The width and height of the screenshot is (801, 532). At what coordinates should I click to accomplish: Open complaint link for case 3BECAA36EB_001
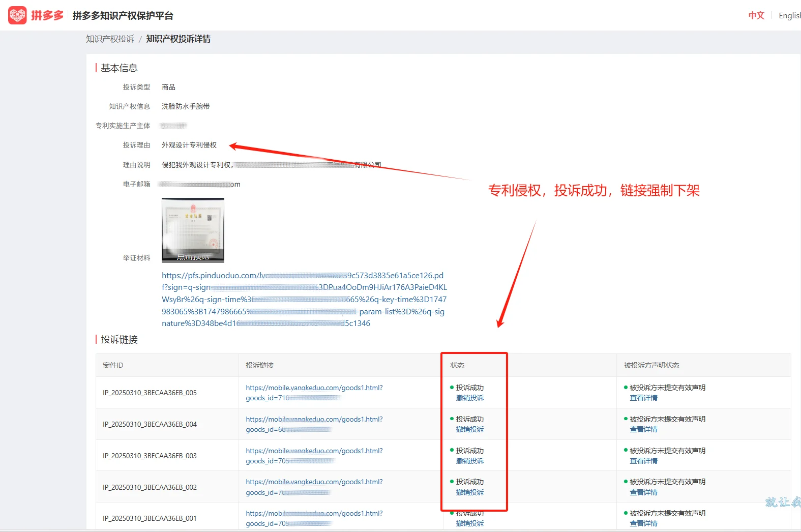point(314,518)
